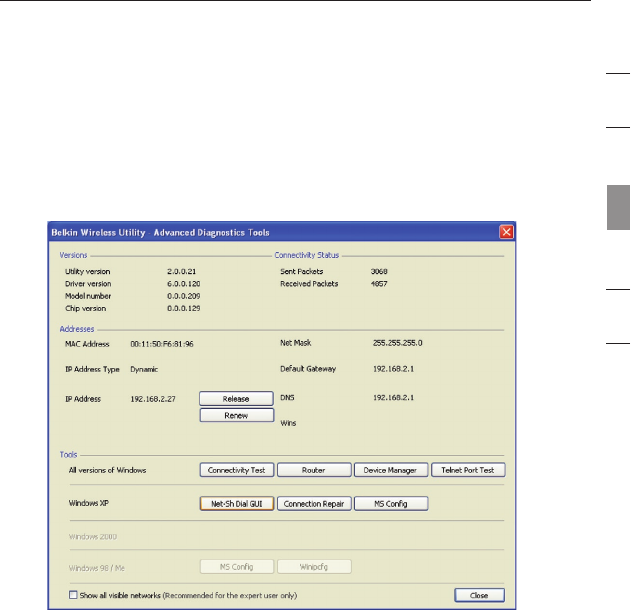
Task: Click the Utility version value 2.0.0.21
Action: 181,270
